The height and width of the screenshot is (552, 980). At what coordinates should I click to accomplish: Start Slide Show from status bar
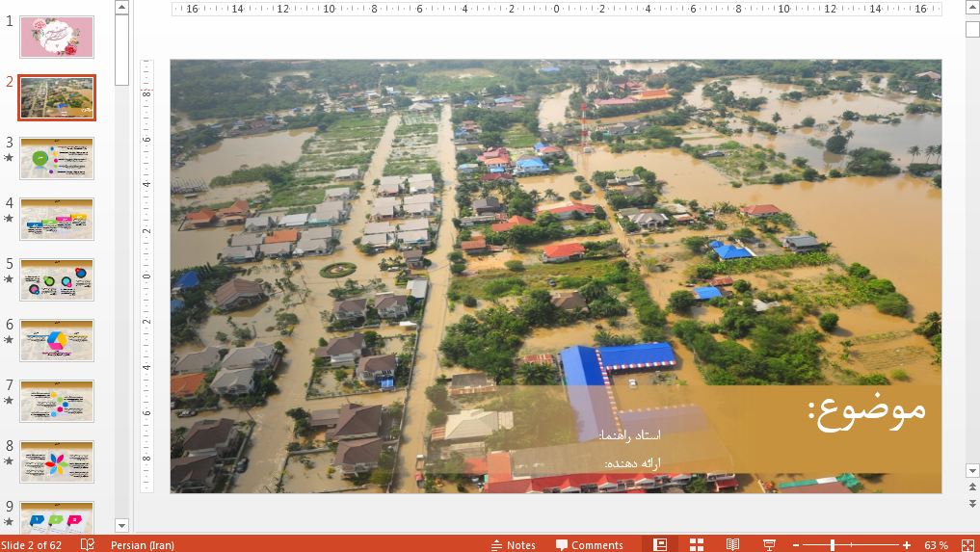tap(769, 544)
